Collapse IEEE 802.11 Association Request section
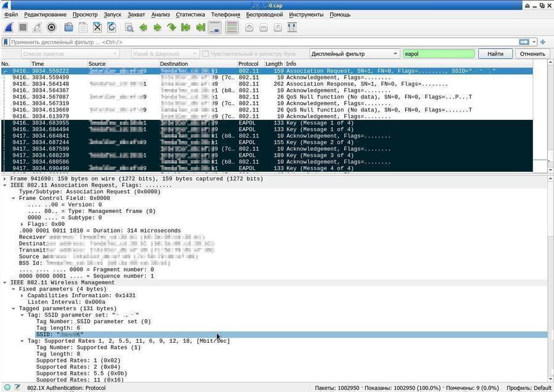 pyautogui.click(x=4, y=185)
